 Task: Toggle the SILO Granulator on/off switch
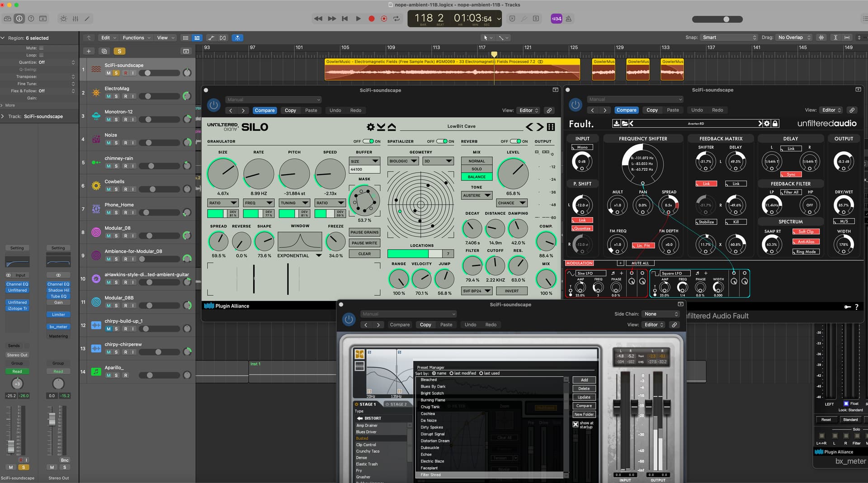pyautogui.click(x=368, y=142)
